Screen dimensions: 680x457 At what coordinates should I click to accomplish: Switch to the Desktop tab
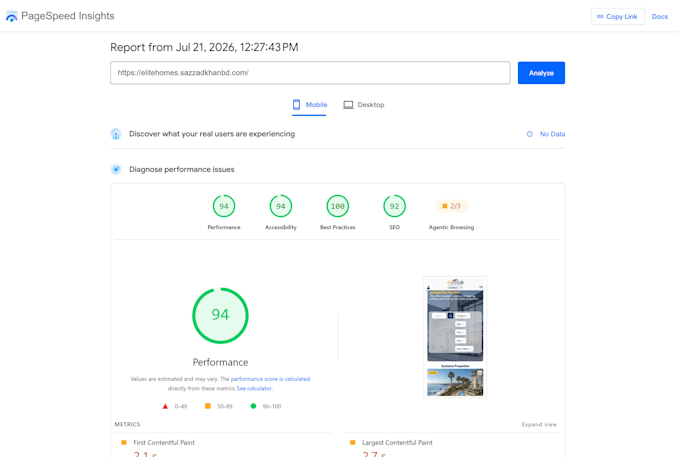click(x=364, y=105)
